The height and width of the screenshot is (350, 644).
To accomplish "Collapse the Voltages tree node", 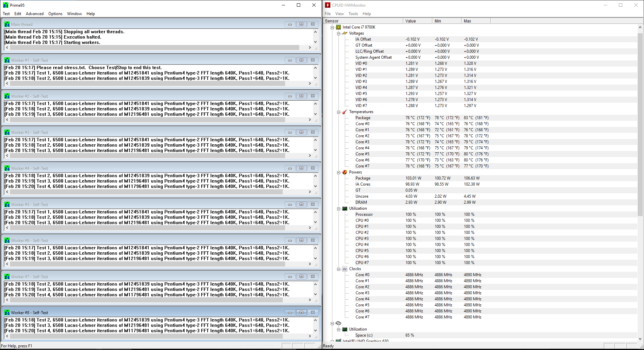I will click(339, 34).
